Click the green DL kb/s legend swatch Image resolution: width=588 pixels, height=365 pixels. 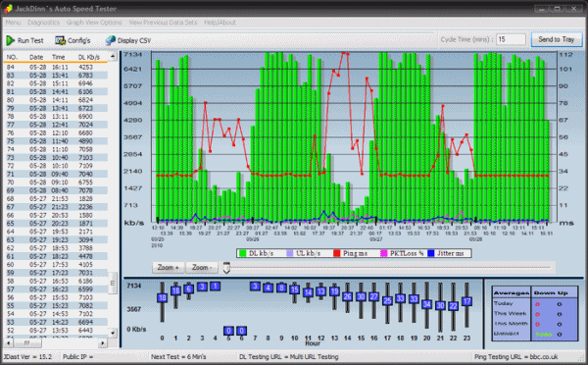point(243,253)
